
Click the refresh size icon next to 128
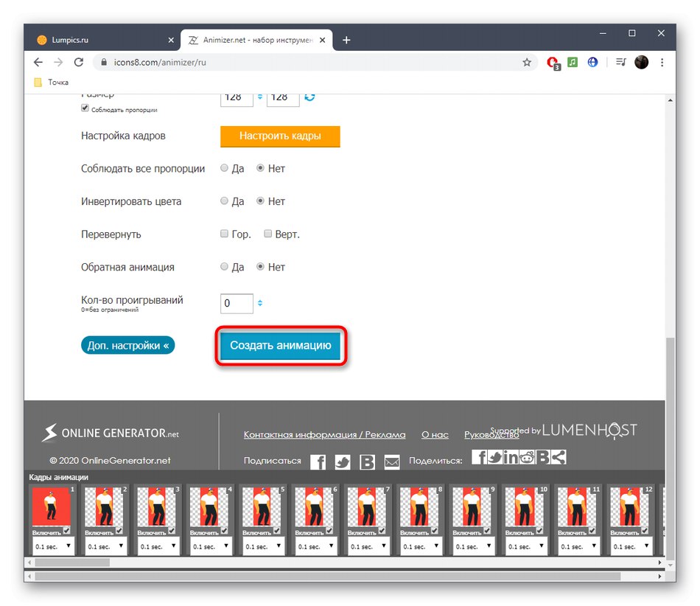coord(309,96)
